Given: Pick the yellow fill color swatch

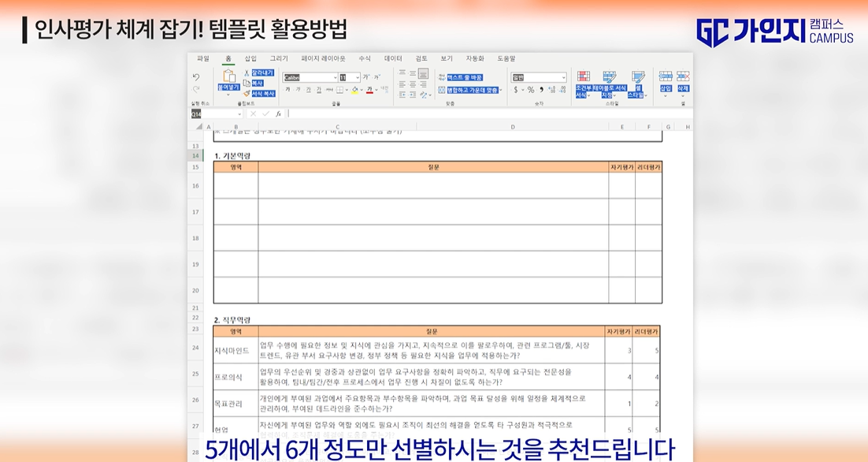Looking at the screenshot, I should (355, 91).
